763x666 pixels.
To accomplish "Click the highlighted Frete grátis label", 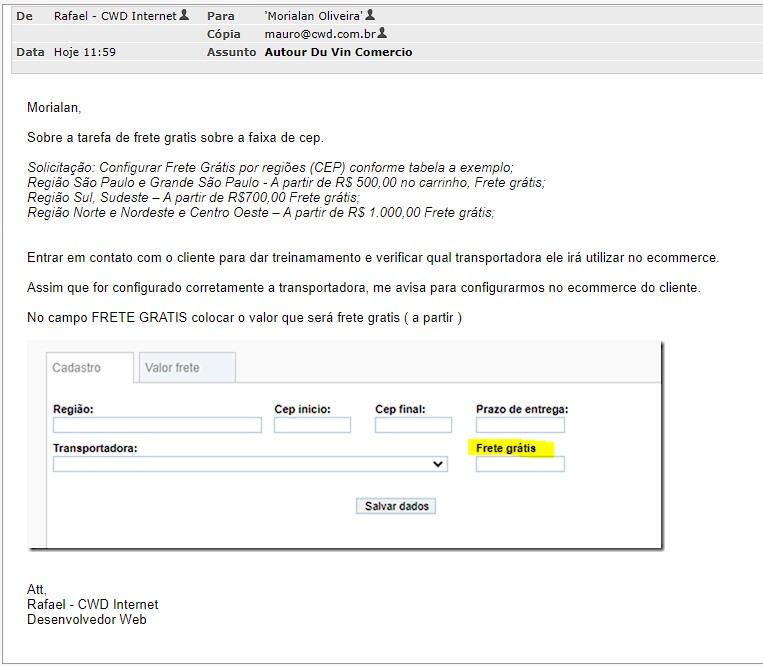I will [506, 448].
